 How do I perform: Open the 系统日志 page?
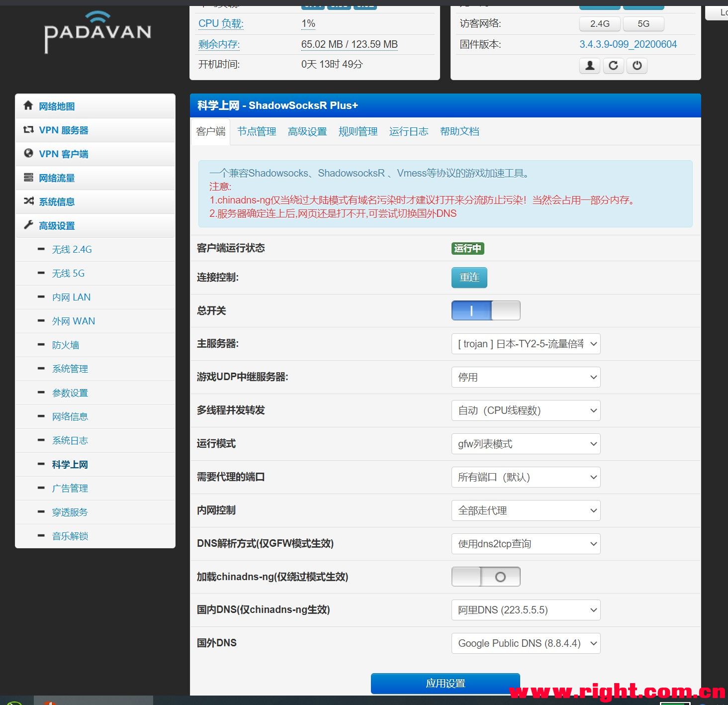tap(95, 440)
